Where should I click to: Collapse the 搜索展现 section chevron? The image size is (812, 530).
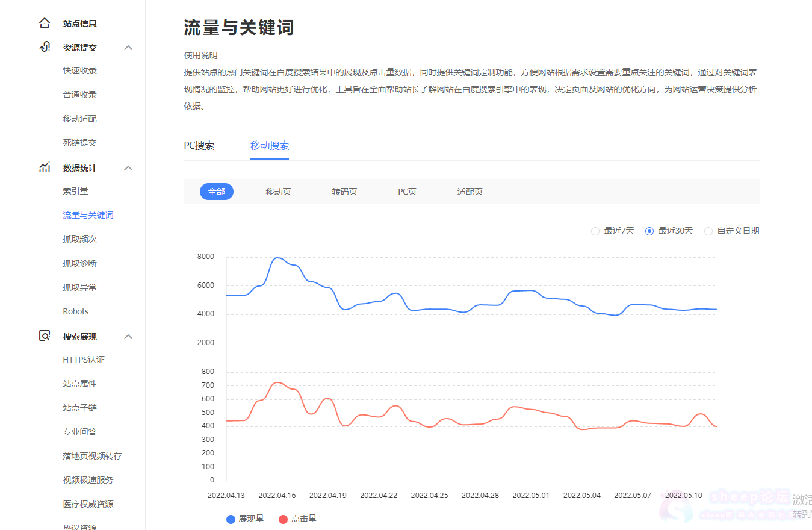click(128, 337)
